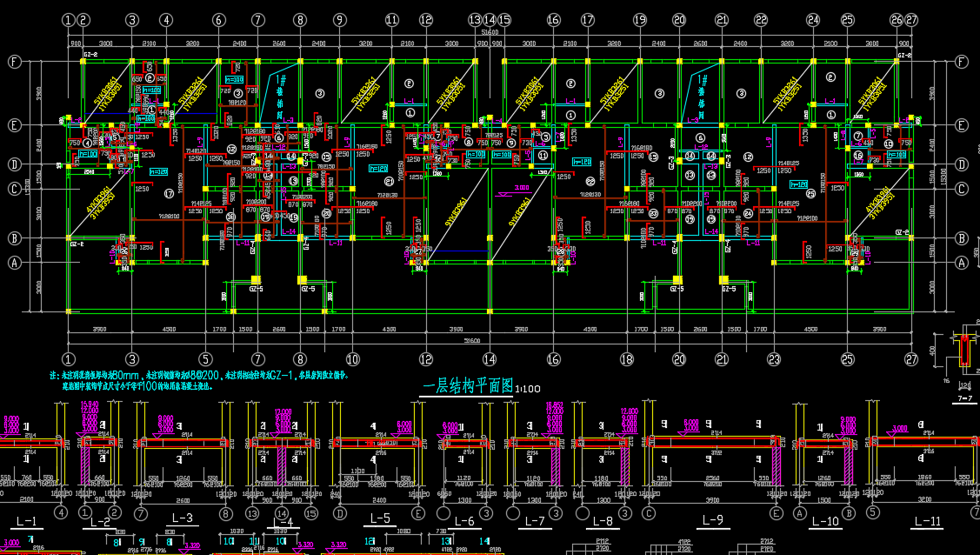Select bubble A in the L-10 detail
The height and width of the screenshot is (555, 980).
pos(800,514)
